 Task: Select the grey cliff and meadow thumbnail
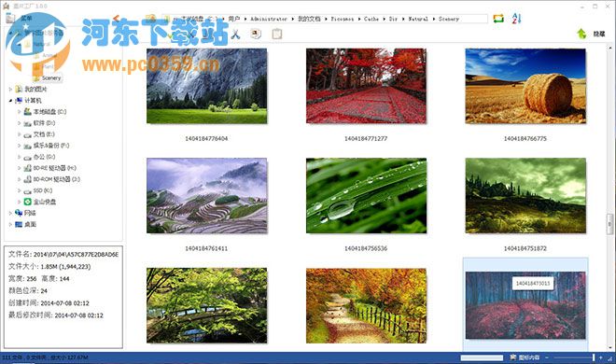tap(206, 86)
